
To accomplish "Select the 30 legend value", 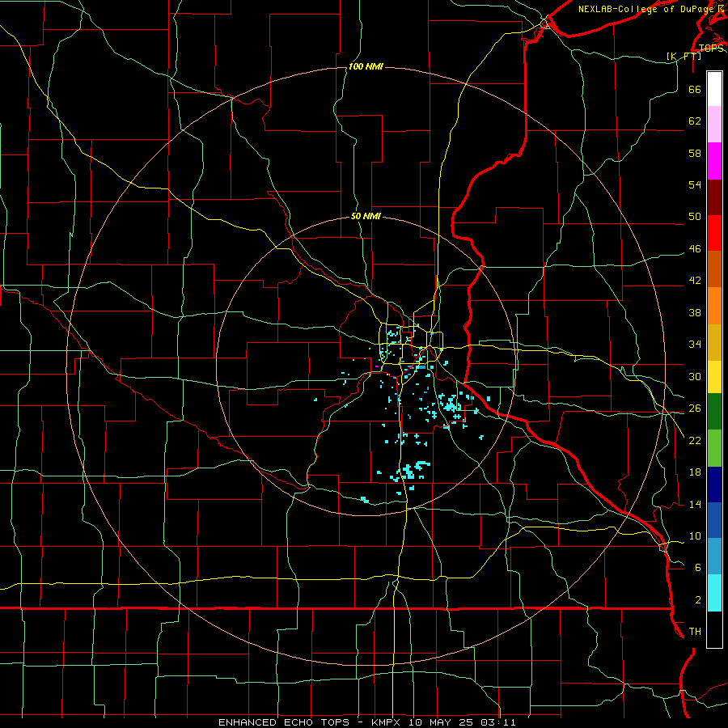I will click(695, 376).
